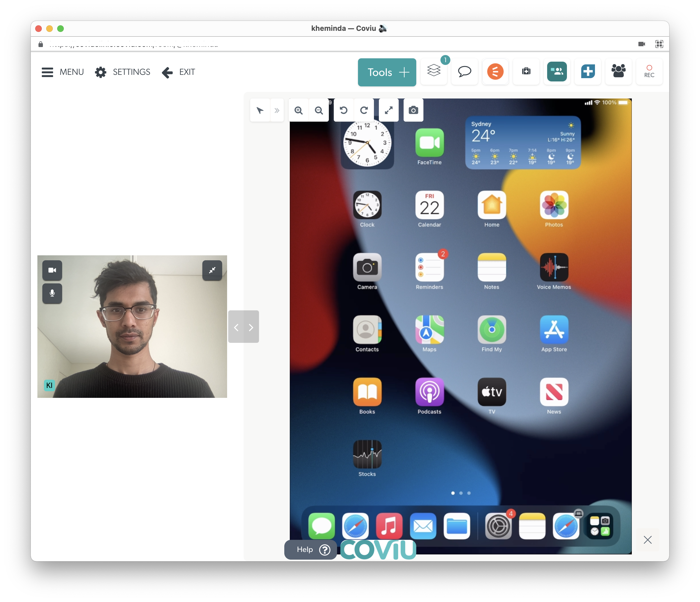Expand panel with right chevron
Image resolution: width=700 pixels, height=602 pixels.
coord(251,327)
